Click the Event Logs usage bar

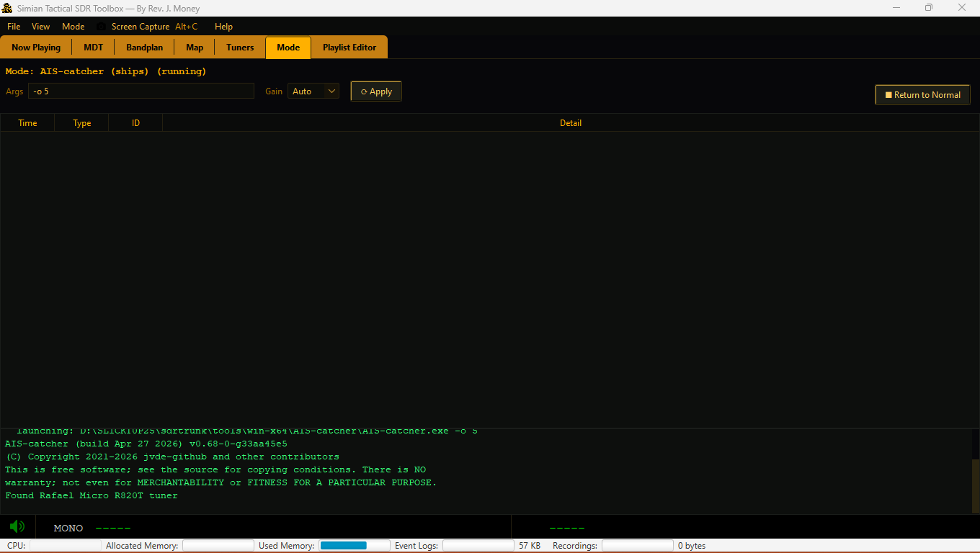(478, 546)
